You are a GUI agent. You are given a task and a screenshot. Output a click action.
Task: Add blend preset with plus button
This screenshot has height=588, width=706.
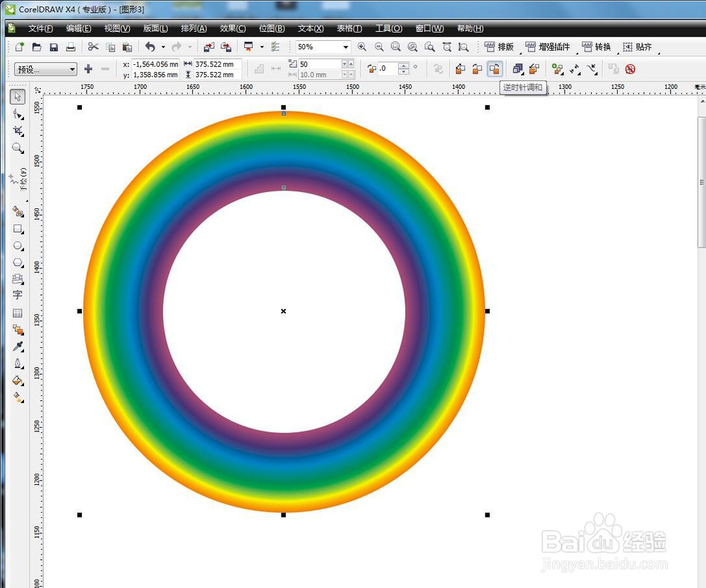[88, 69]
